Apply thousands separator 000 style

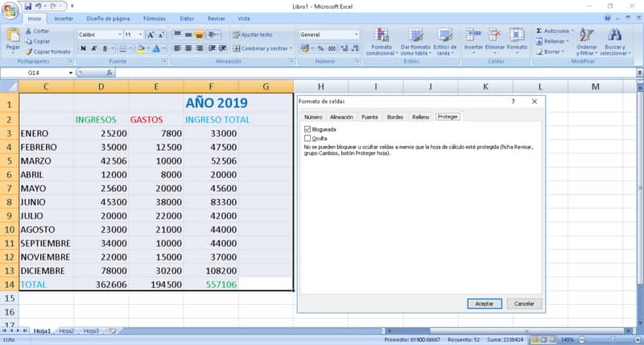(x=332, y=48)
